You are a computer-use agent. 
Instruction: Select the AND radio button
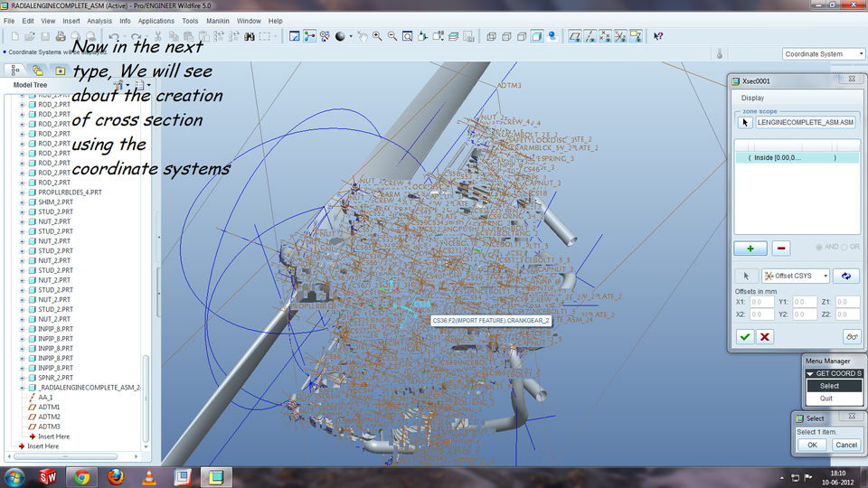click(x=819, y=248)
